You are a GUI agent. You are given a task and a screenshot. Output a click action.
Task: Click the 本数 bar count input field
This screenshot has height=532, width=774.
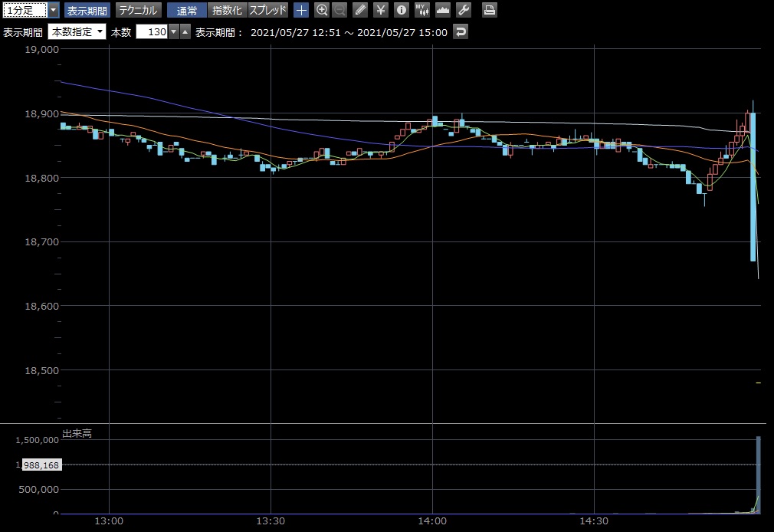click(151, 31)
